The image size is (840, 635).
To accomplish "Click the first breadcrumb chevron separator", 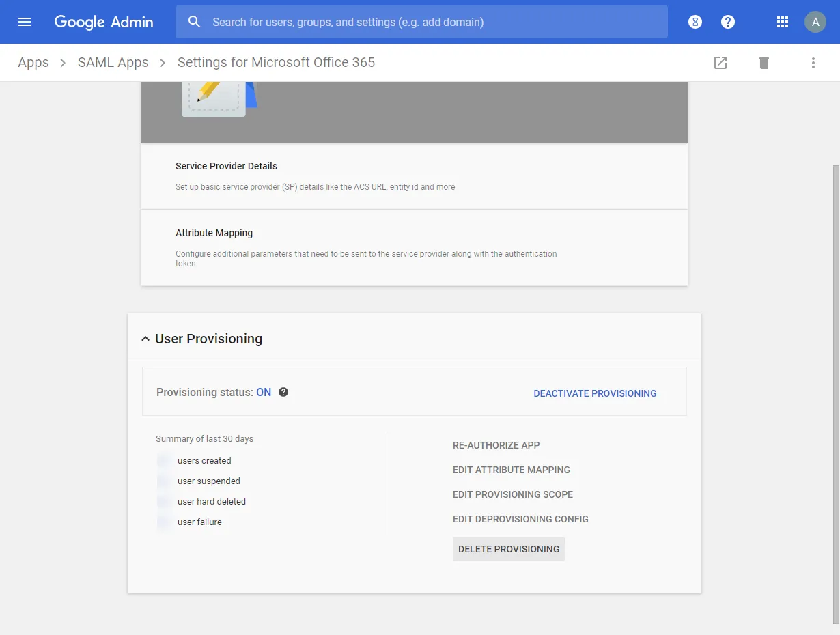I will 64,63.
